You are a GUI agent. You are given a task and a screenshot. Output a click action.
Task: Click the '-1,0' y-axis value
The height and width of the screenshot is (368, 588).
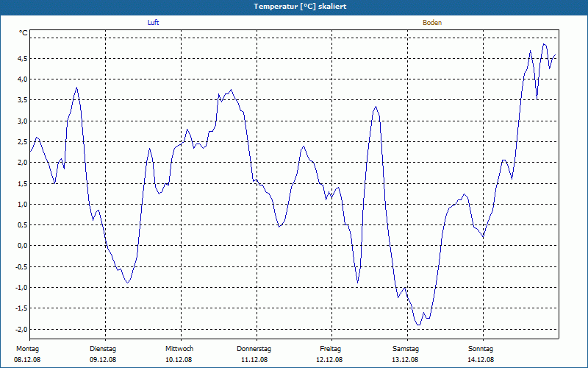[21, 287]
